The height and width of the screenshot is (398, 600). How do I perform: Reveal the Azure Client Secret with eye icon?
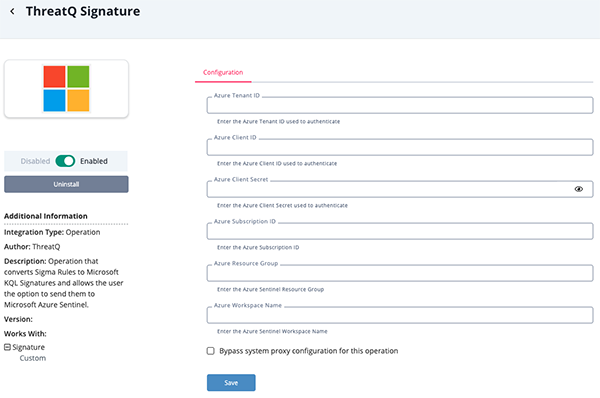point(579,189)
